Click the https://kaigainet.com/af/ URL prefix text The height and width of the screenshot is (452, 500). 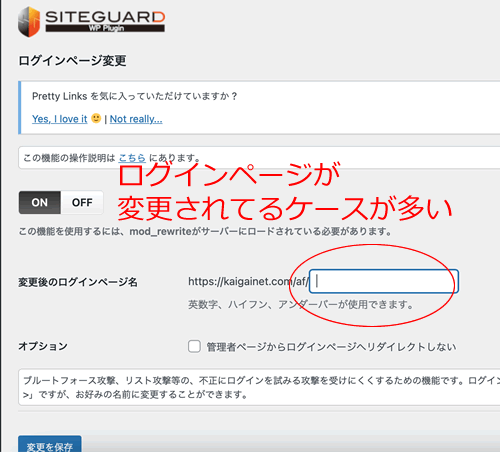click(x=248, y=282)
